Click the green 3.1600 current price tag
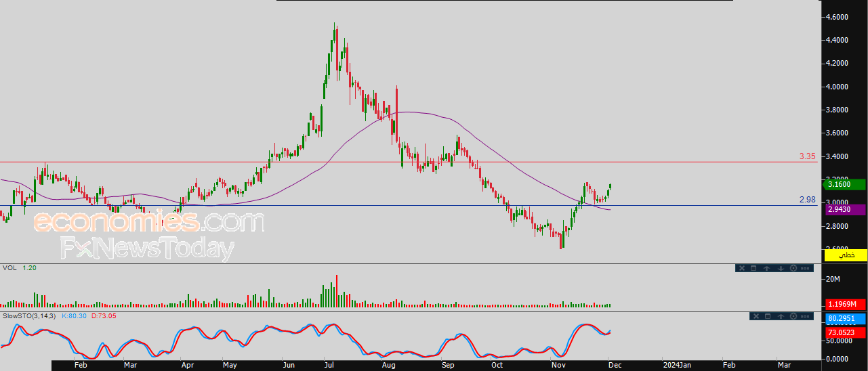This screenshot has width=868, height=371. 845,185
